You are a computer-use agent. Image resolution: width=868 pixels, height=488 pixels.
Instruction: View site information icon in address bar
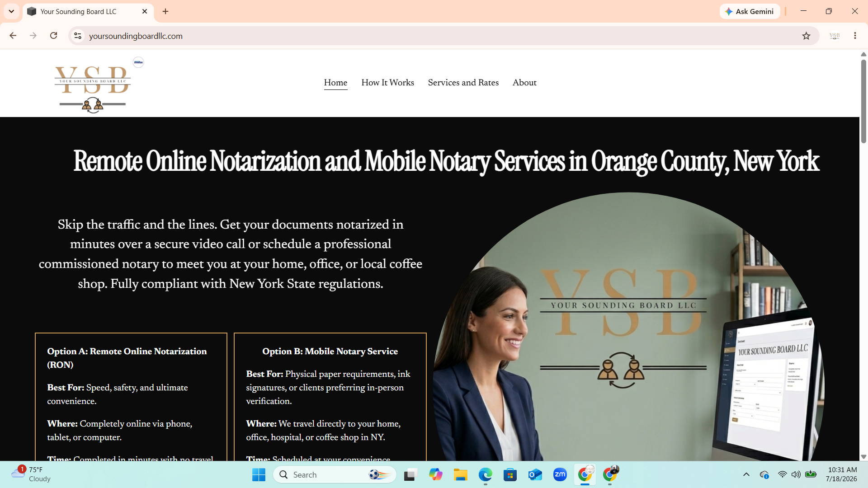[78, 36]
